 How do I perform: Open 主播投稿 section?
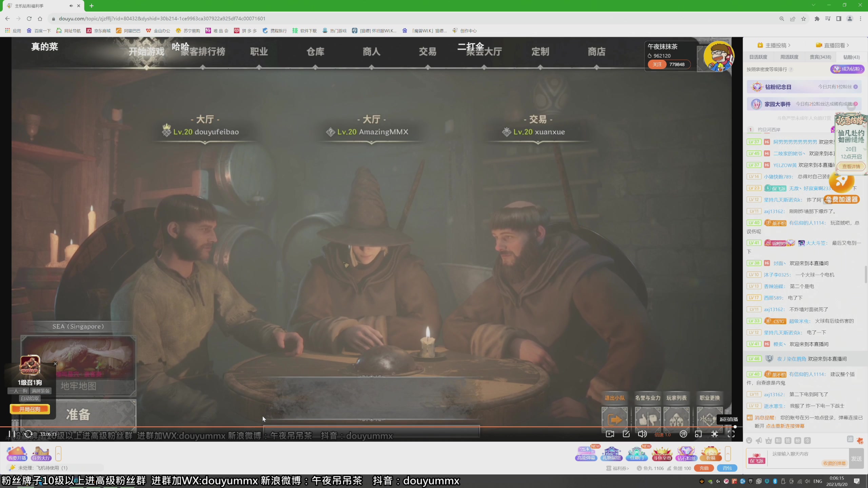click(x=775, y=45)
